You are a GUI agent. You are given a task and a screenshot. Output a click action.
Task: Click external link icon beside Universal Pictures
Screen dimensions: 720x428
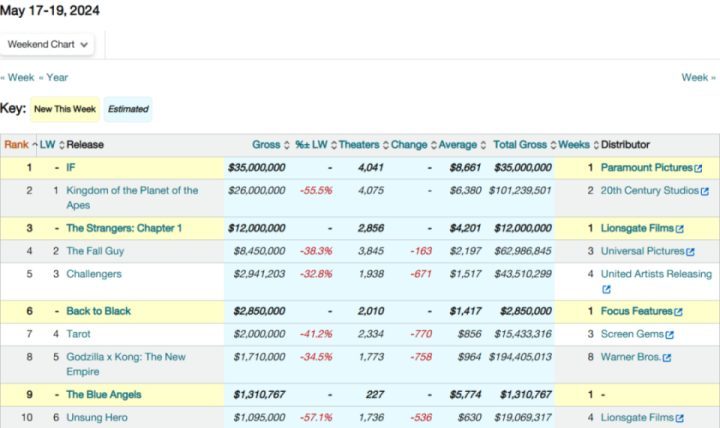pos(690,252)
